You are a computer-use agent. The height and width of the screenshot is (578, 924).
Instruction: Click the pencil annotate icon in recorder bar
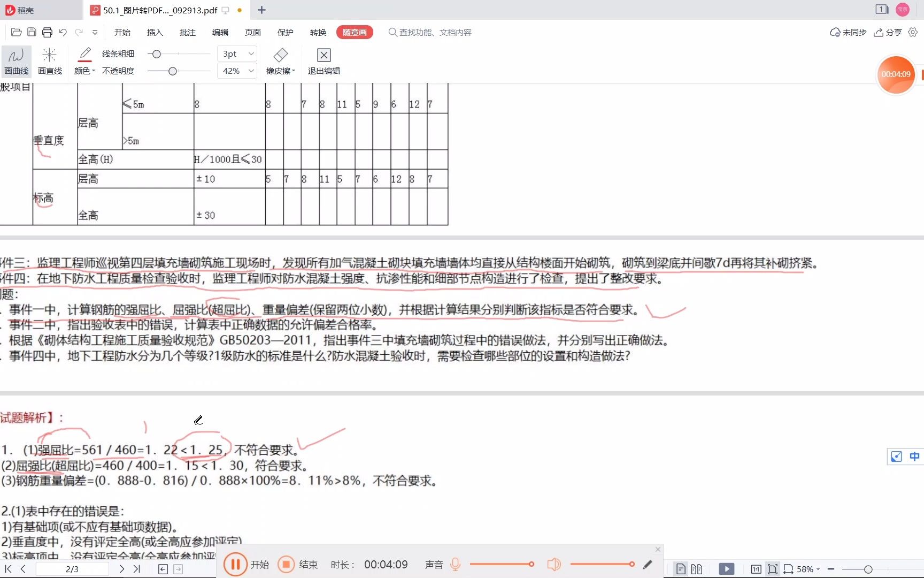click(648, 565)
